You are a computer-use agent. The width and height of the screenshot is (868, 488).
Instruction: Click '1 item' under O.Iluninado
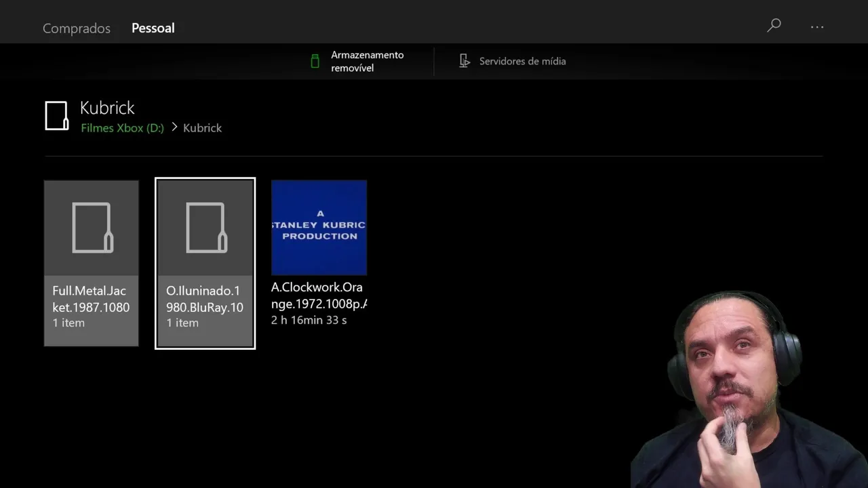[x=182, y=323]
